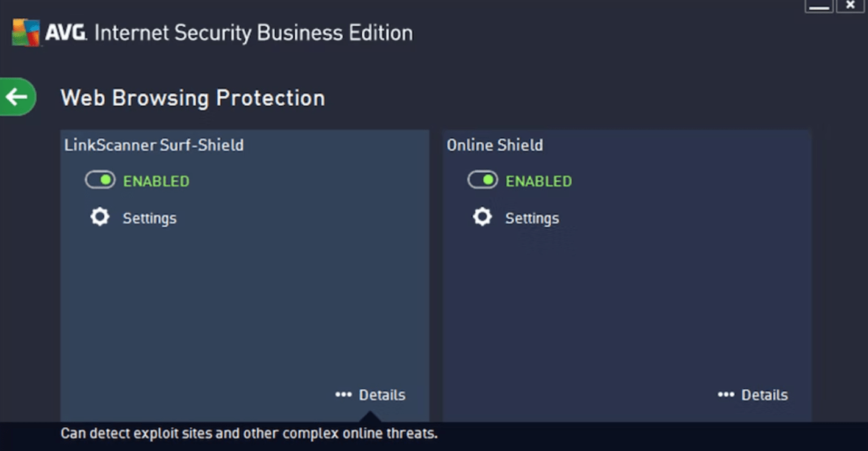Click the ENABLED label for LinkScanner Surf-Shield
Viewport: 868px width, 451px height.
[156, 180]
